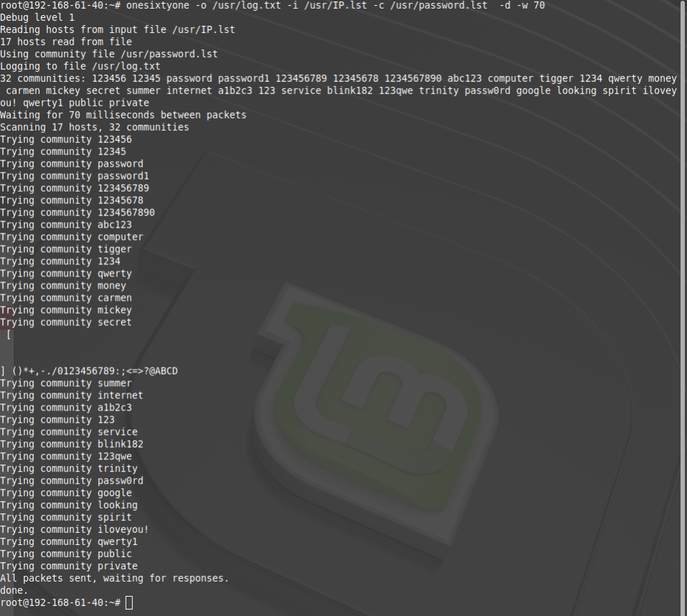Screen dimensions: 687x616
Task: Click the "Trying community secret" line
Action: point(66,322)
